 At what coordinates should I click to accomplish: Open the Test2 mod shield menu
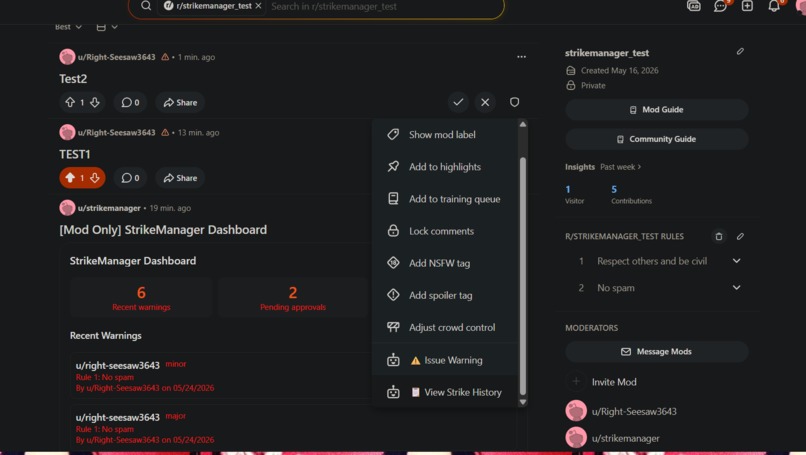(x=514, y=102)
